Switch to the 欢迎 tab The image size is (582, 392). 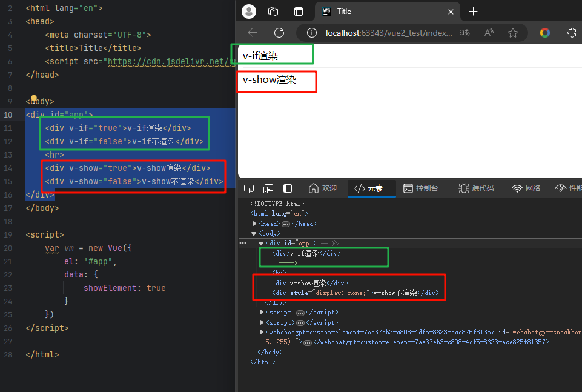click(x=323, y=188)
